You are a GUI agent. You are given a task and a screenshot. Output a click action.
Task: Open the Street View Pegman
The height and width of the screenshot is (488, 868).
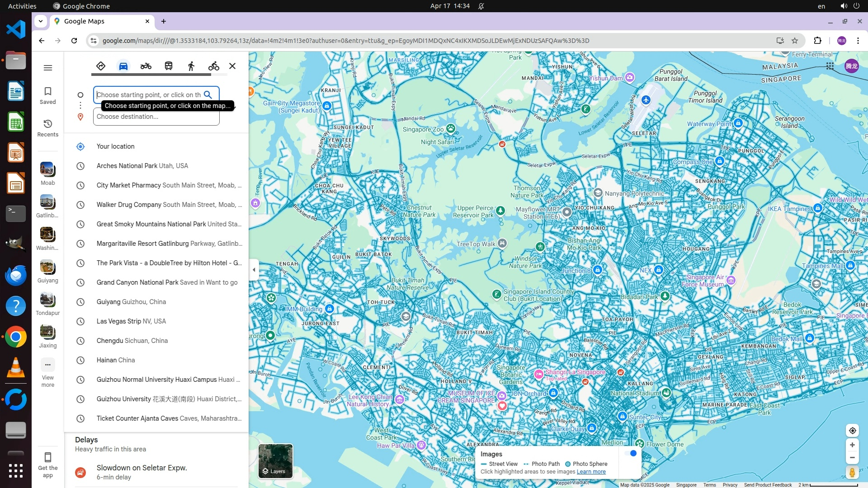(x=852, y=473)
